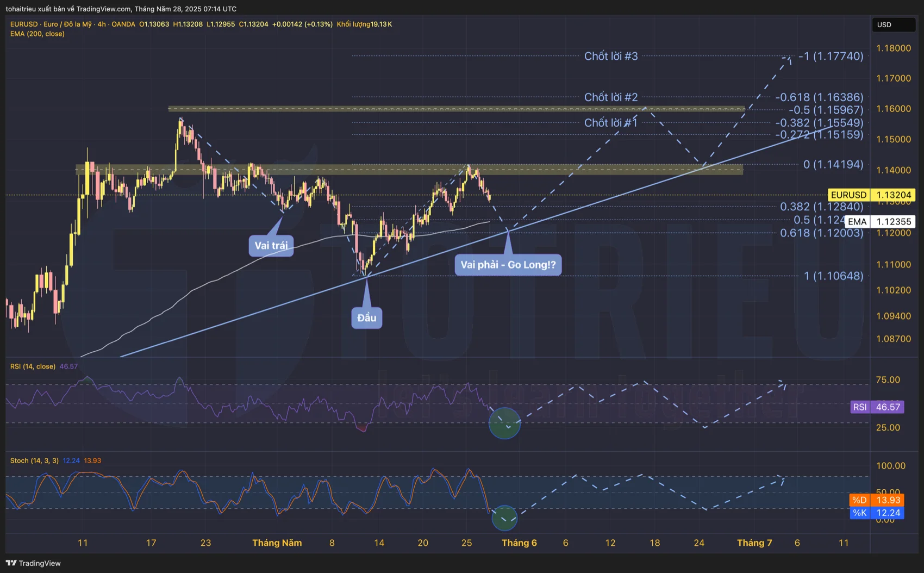Image resolution: width=924 pixels, height=573 pixels.
Task: Click Fibonacci level -0.382 (1.15549) label
Action: point(819,123)
